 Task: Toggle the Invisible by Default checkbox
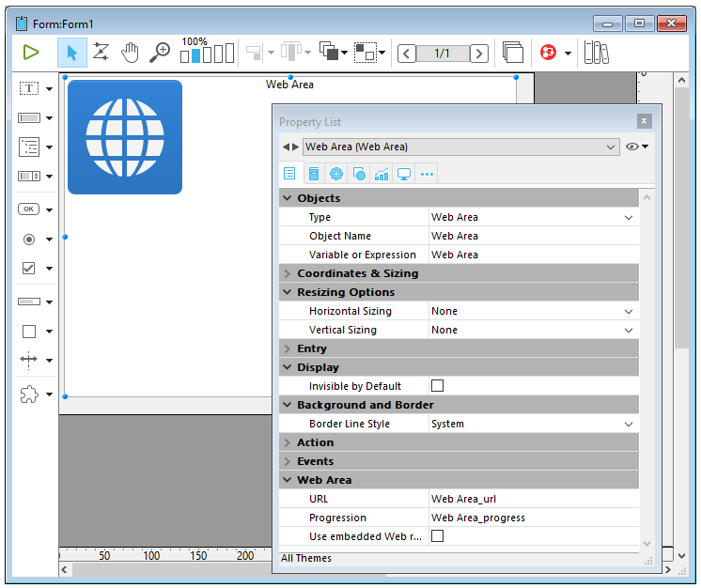click(x=437, y=386)
